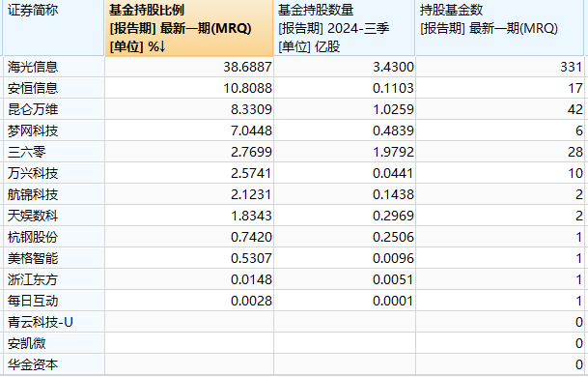Click the 0.0096 share quantity cell

pyautogui.click(x=345, y=258)
